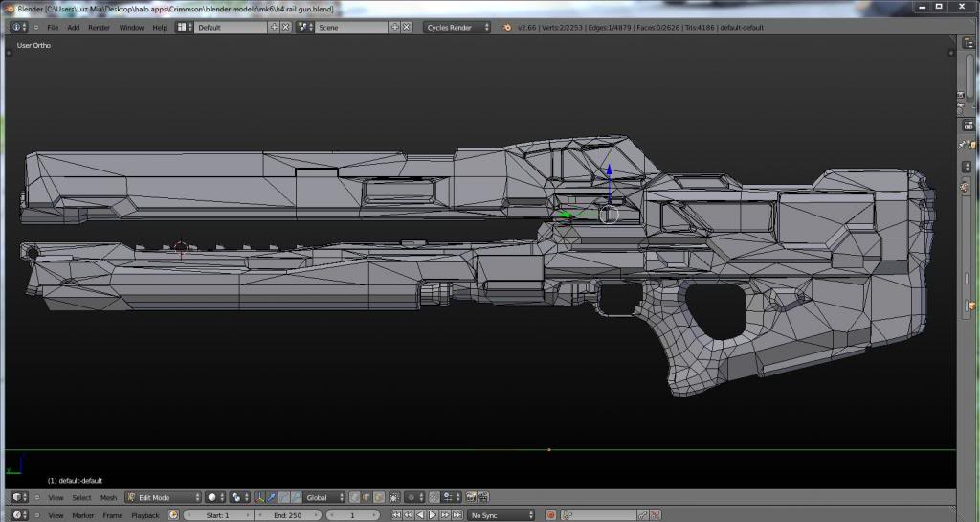Open the Window menu
Image resolution: width=980 pixels, height=522 pixels.
point(131,28)
